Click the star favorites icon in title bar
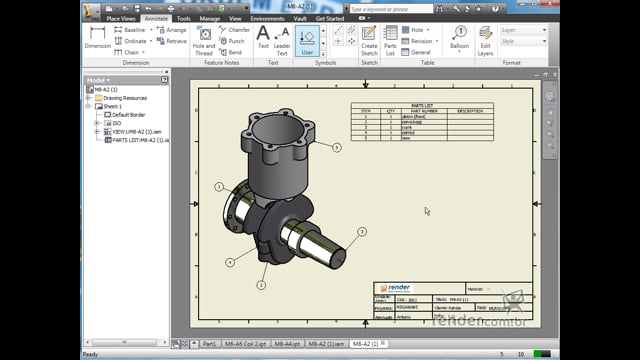This screenshot has width=640, height=360. click(x=478, y=8)
